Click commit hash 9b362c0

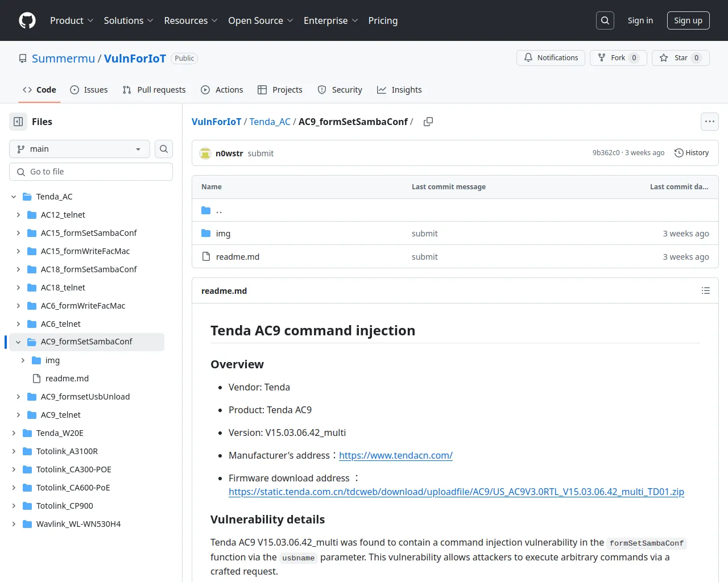pos(606,153)
